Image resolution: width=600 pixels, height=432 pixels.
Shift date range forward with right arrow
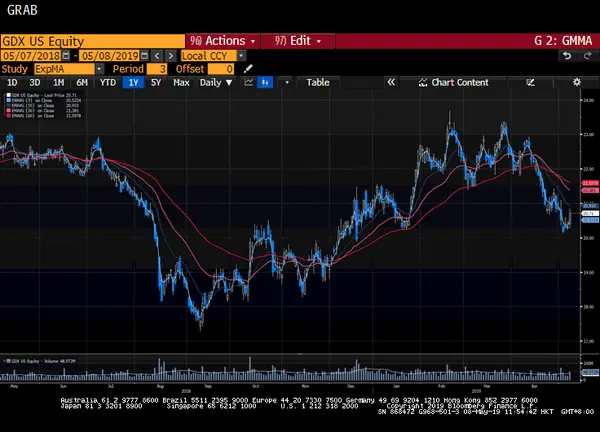(x=171, y=56)
